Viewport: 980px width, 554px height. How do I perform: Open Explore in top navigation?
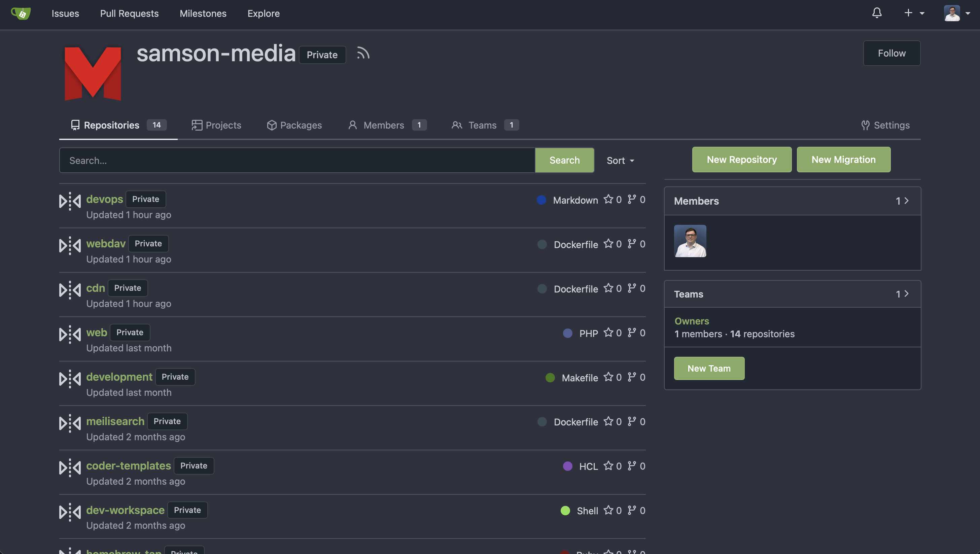point(264,13)
